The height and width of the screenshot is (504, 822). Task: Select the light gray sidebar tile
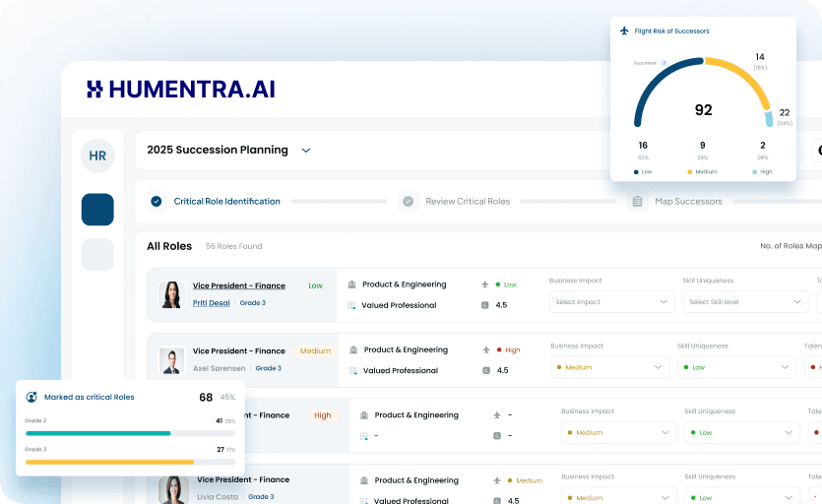[x=97, y=254]
